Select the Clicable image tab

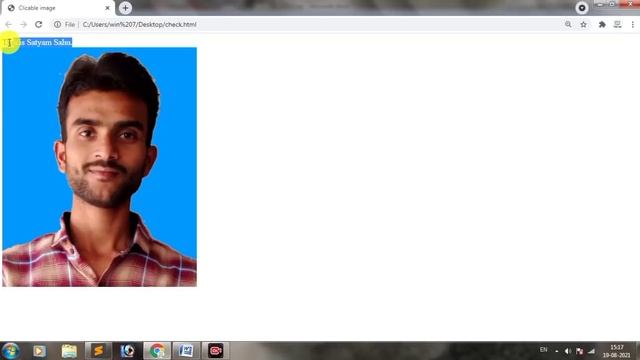coord(57,8)
